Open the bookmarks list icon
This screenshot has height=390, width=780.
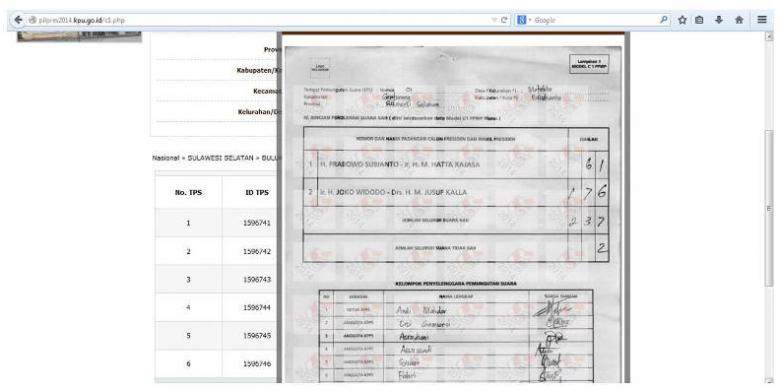(699, 20)
